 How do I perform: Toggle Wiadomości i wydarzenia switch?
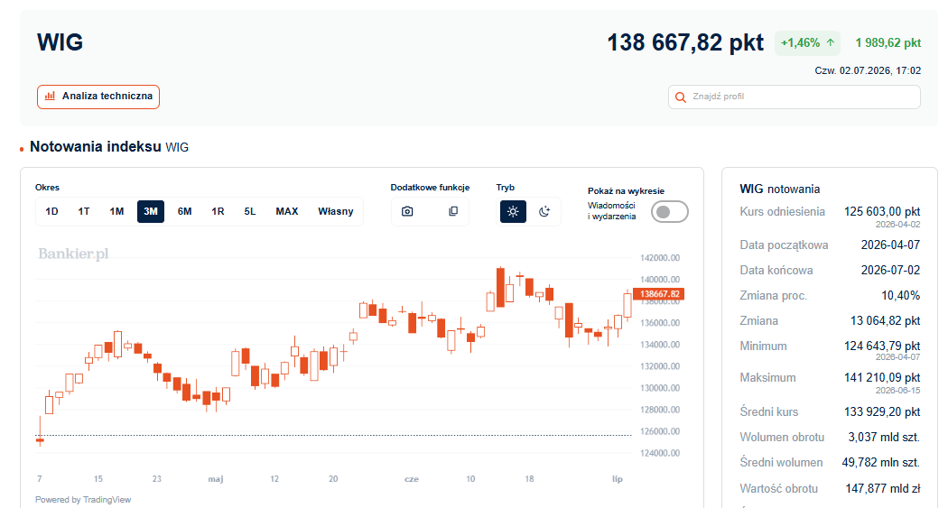pos(669,212)
